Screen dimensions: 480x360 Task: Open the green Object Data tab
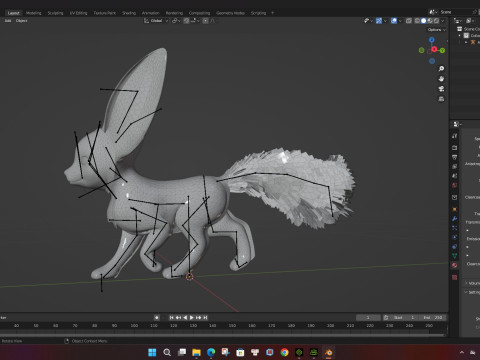click(x=455, y=256)
